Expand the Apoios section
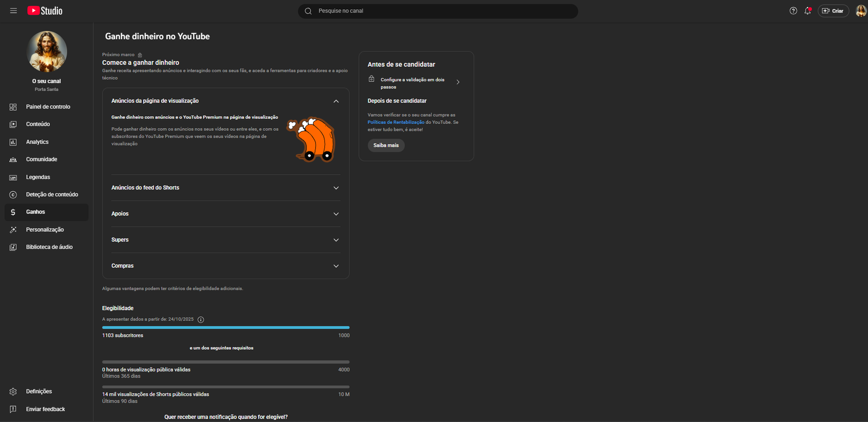This screenshot has height=422, width=868. [336, 214]
